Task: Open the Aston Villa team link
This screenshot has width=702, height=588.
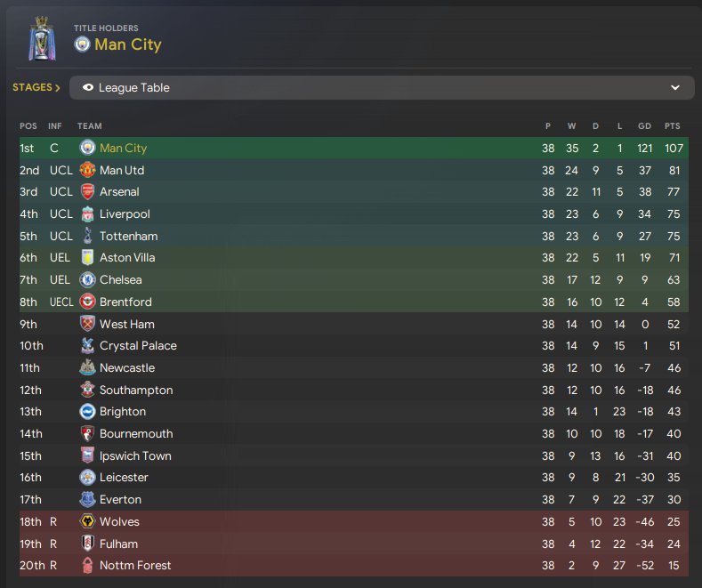Action: click(126, 258)
